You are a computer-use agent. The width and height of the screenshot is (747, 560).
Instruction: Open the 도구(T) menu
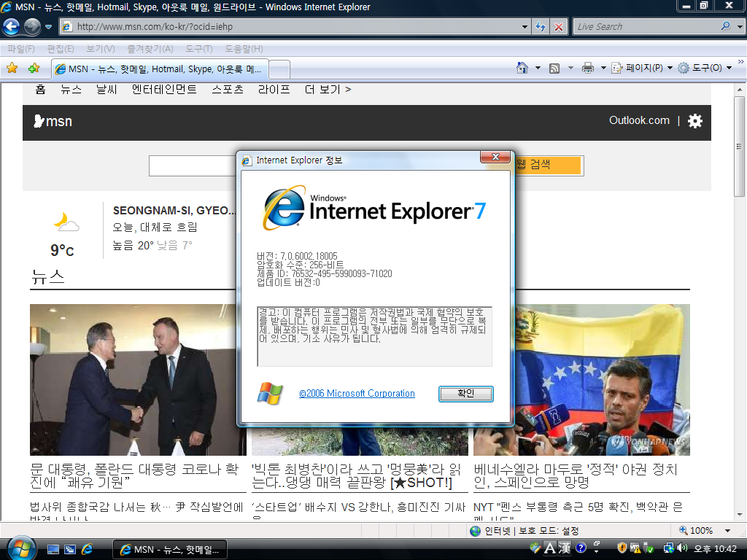coord(199,49)
